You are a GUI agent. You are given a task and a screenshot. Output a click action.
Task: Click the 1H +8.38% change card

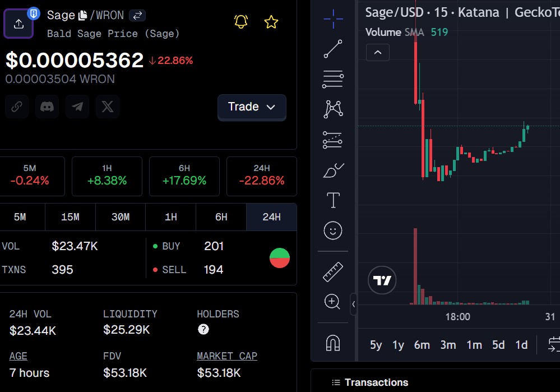pyautogui.click(x=107, y=176)
